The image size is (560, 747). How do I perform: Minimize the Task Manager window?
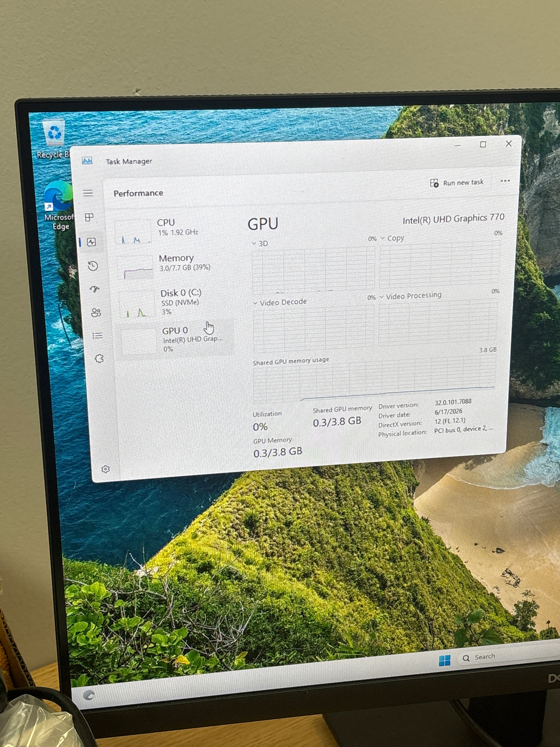click(458, 145)
